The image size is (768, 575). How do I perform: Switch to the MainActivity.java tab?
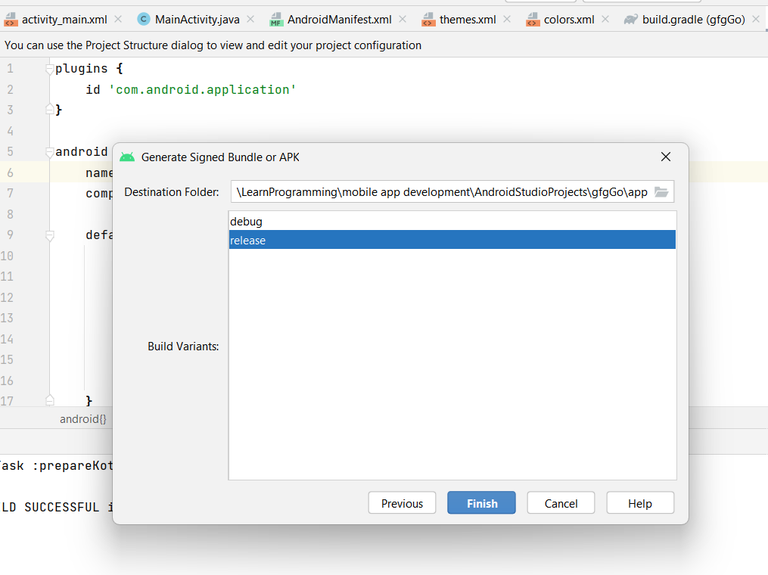pos(194,19)
